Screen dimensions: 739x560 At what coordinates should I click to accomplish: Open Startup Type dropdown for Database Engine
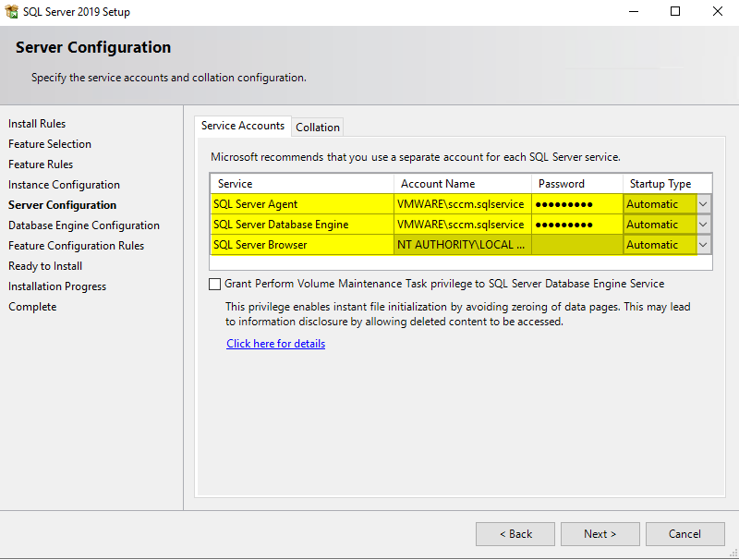point(703,225)
